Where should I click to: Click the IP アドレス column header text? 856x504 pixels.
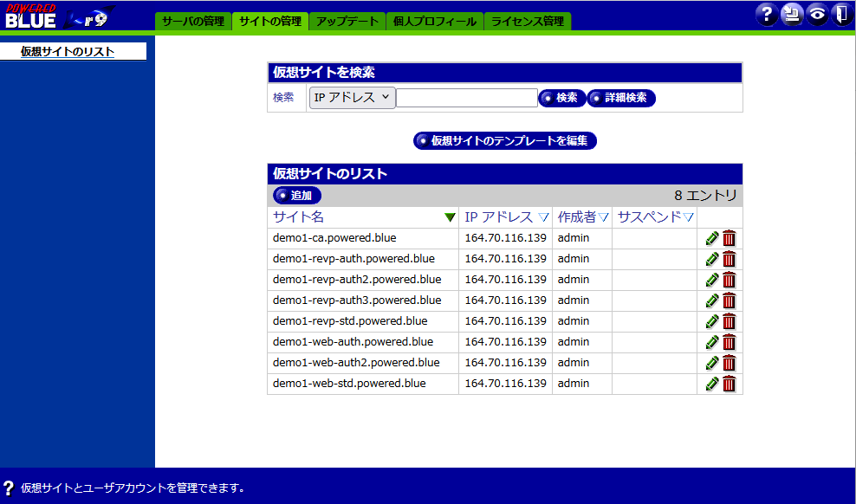point(498,217)
